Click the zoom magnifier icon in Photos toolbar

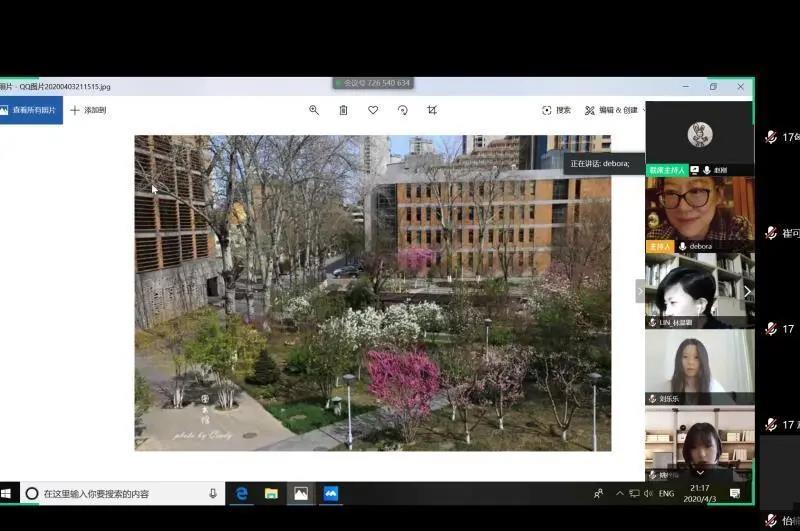pos(314,110)
